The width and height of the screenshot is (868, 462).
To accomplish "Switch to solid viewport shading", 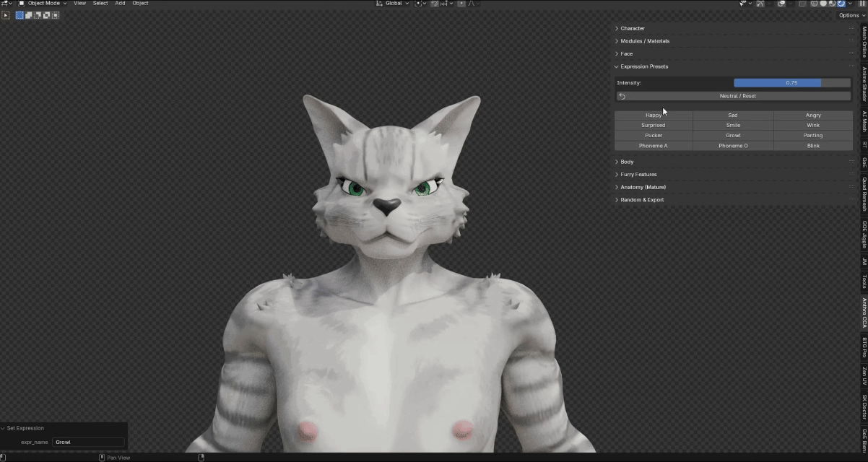I will coord(823,4).
